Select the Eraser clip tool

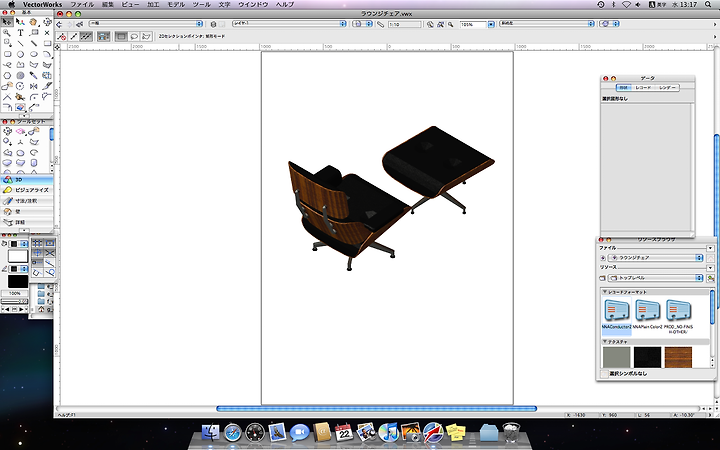20,107
